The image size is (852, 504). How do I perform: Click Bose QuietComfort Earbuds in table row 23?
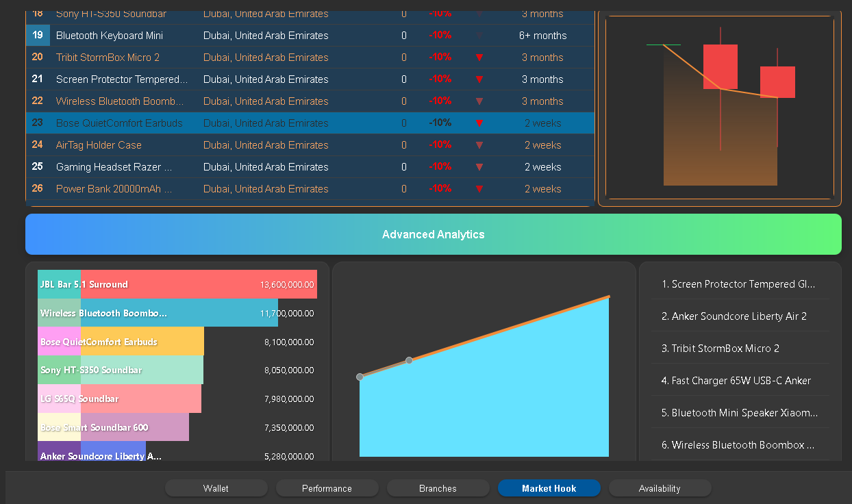point(119,123)
